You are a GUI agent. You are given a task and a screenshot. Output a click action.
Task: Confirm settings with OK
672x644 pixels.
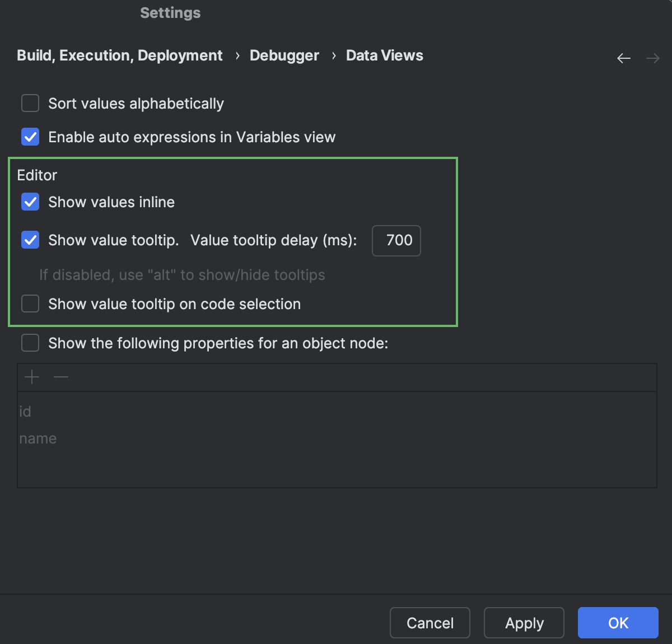pyautogui.click(x=618, y=623)
